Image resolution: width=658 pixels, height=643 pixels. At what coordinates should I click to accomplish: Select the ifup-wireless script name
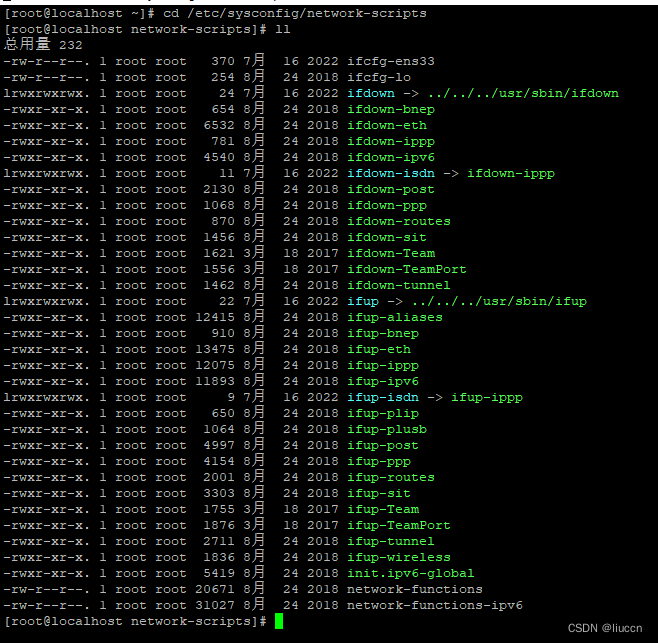click(399, 557)
